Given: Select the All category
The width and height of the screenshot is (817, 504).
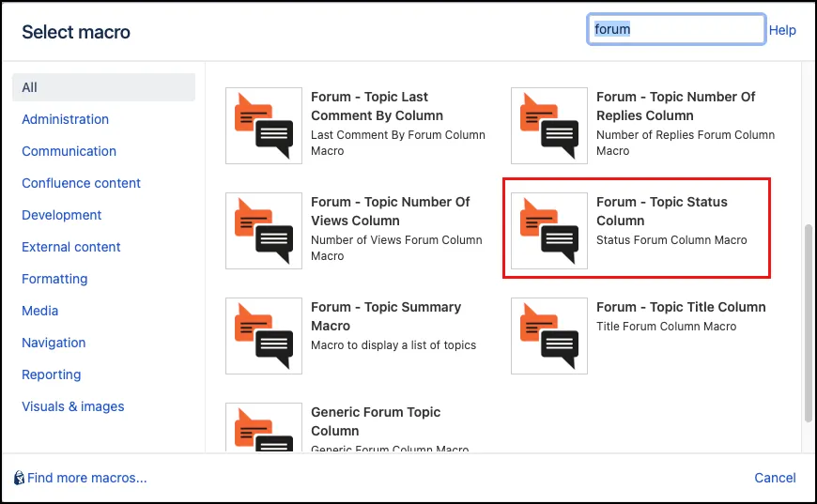Looking at the screenshot, I should (103, 87).
